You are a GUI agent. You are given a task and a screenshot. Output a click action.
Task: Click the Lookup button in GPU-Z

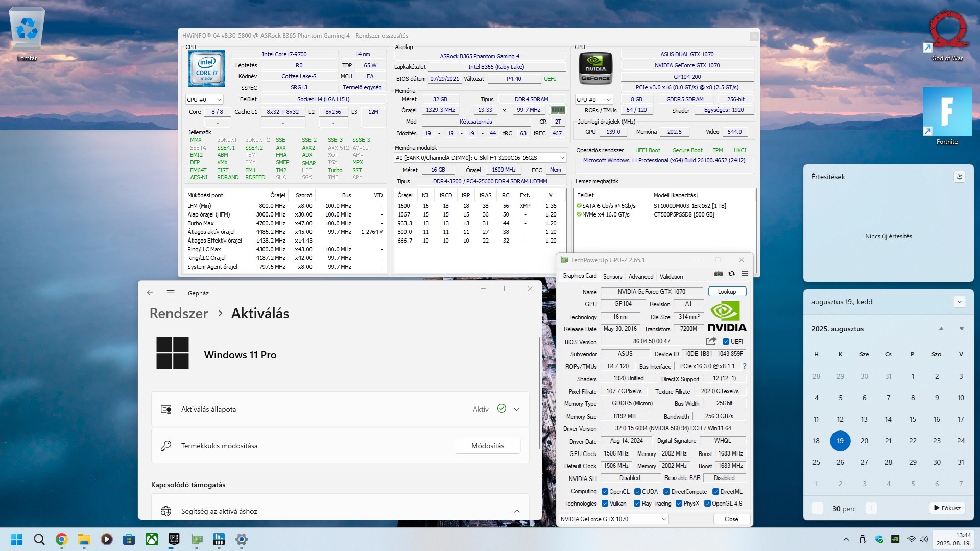point(727,292)
